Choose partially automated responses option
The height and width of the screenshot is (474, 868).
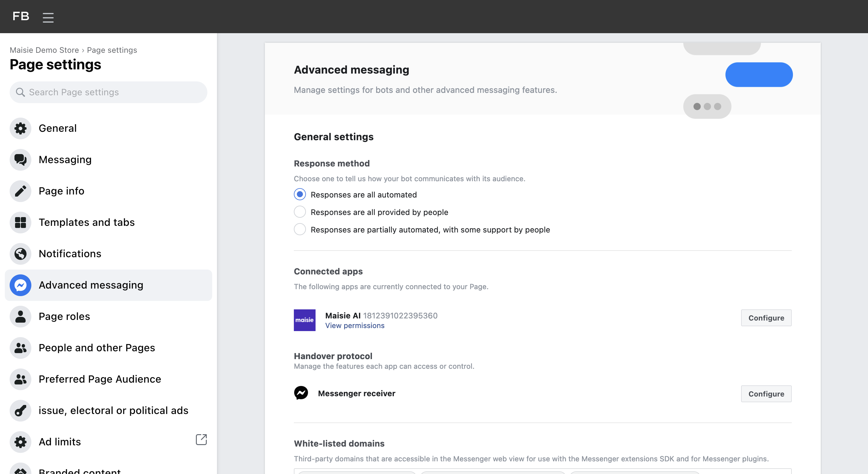click(300, 229)
